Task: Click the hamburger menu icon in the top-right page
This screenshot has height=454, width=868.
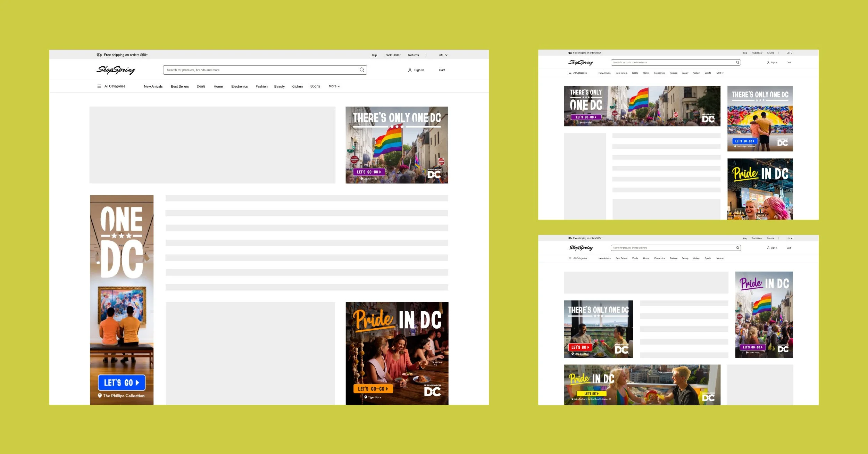Action: pyautogui.click(x=570, y=73)
